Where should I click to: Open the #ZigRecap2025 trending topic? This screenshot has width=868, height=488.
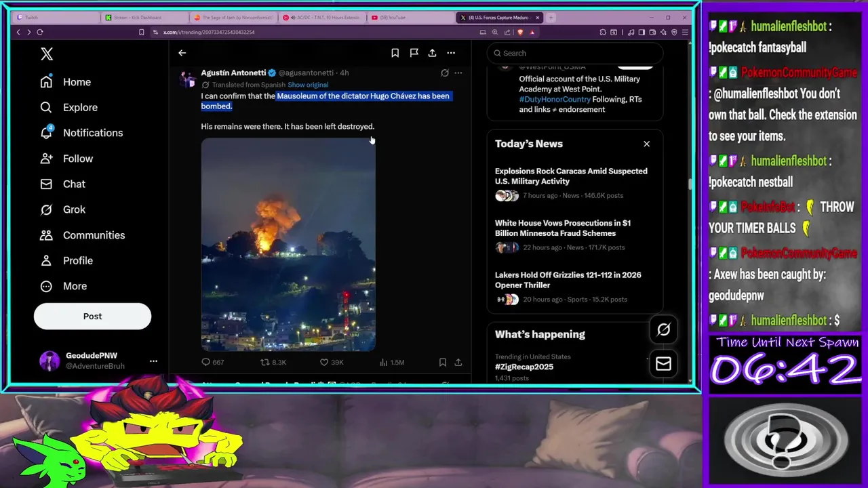click(524, 367)
